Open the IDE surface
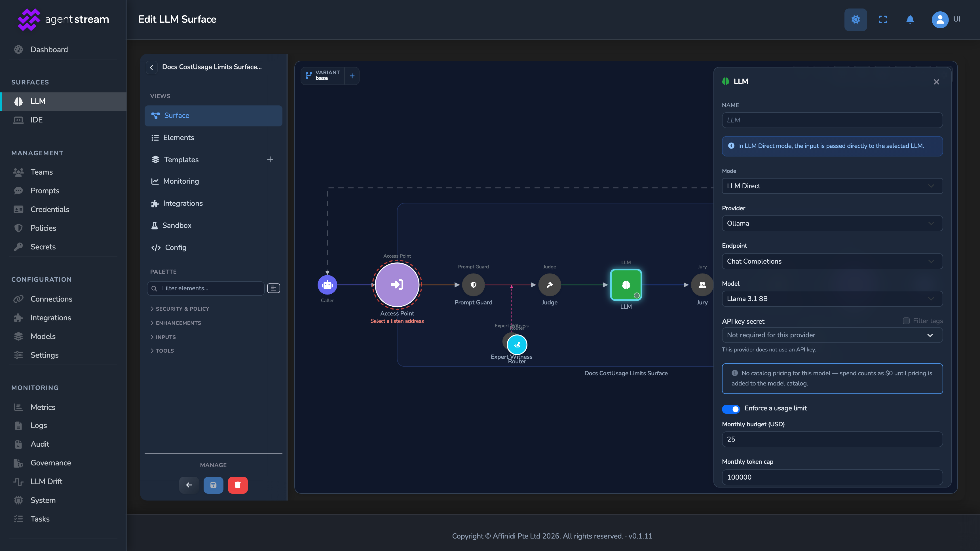The width and height of the screenshot is (980, 551). coord(63,120)
